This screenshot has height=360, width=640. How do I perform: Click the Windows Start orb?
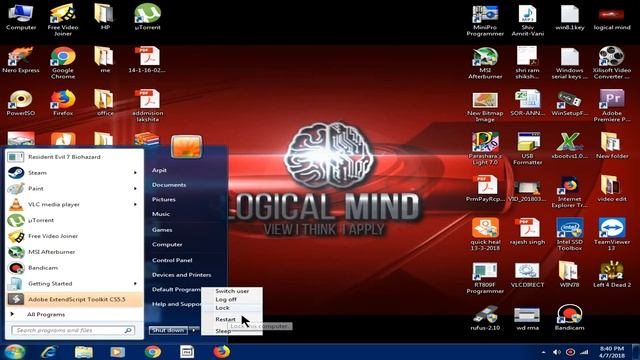point(15,351)
